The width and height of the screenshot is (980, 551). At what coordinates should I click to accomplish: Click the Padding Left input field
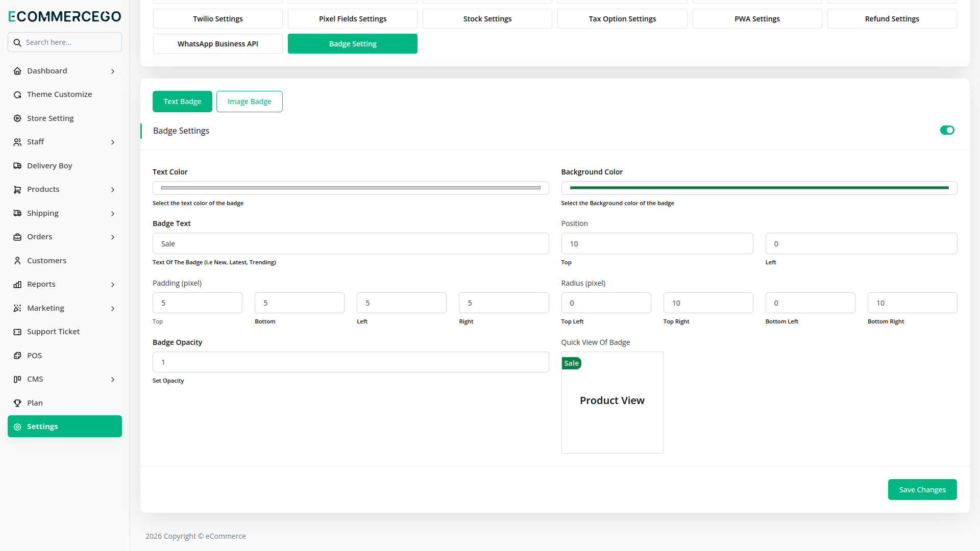[402, 303]
